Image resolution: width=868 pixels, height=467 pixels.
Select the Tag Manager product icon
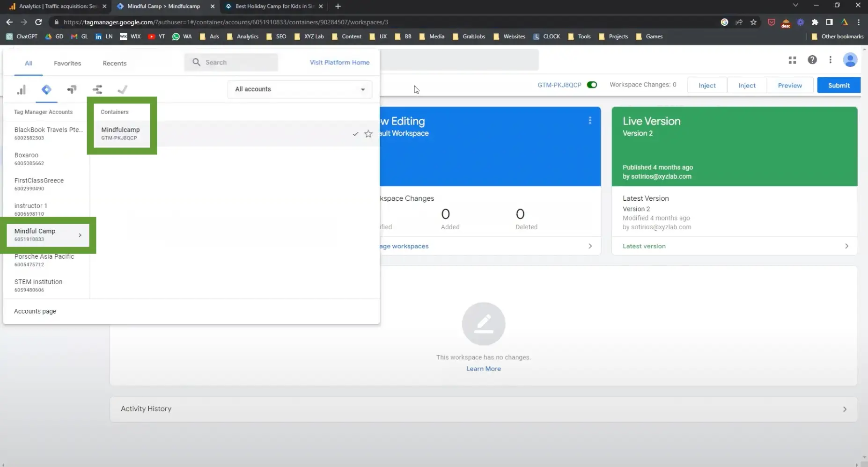[x=46, y=89]
